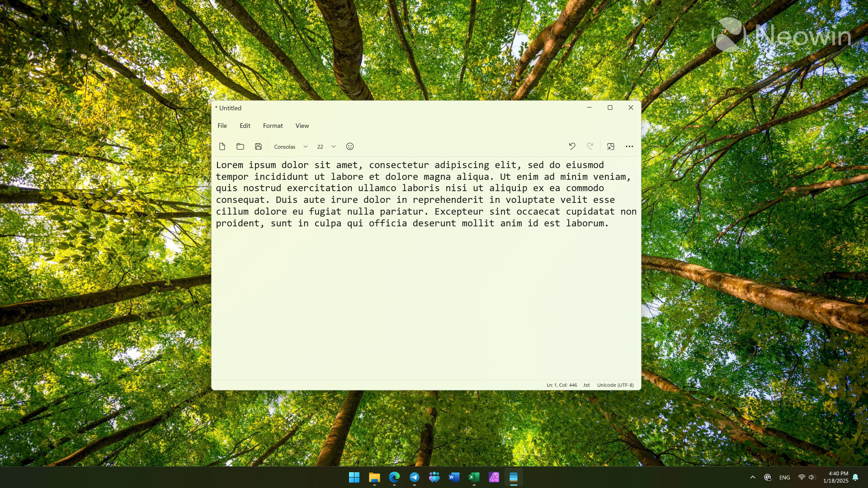
Task: Undo the last edit
Action: pos(572,146)
